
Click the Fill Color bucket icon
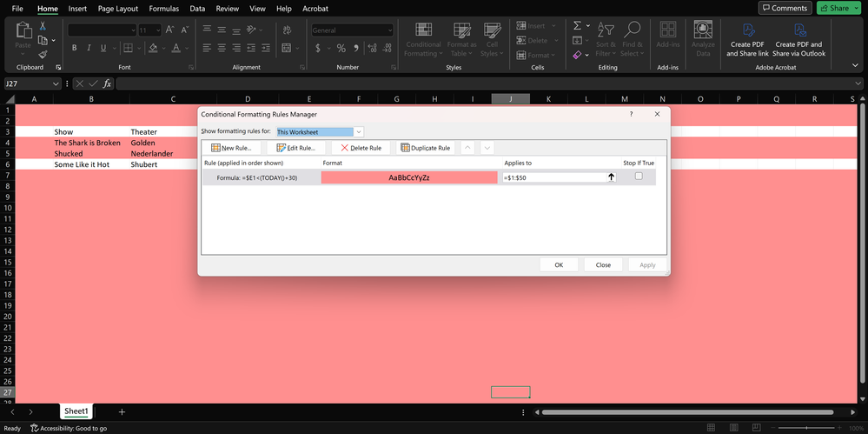(153, 48)
